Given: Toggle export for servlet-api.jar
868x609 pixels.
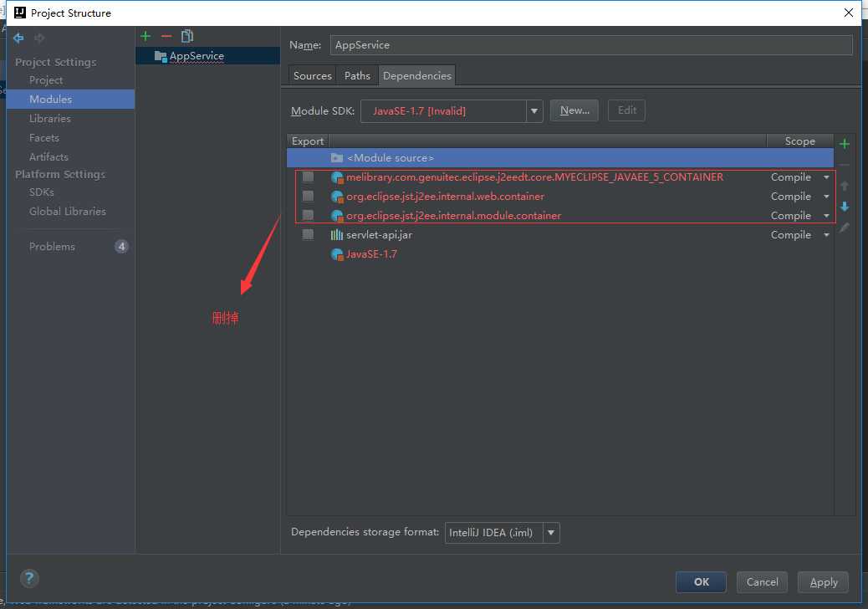Looking at the screenshot, I should (x=309, y=235).
